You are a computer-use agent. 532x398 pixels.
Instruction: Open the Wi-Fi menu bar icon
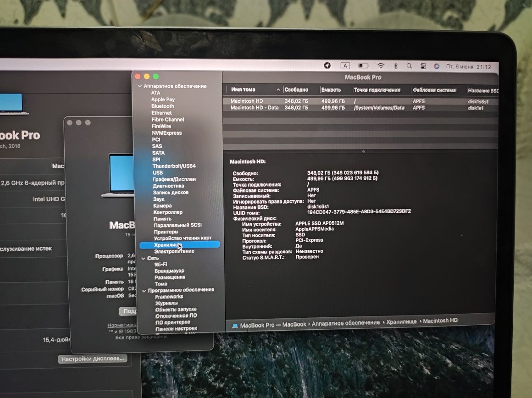coord(381,66)
